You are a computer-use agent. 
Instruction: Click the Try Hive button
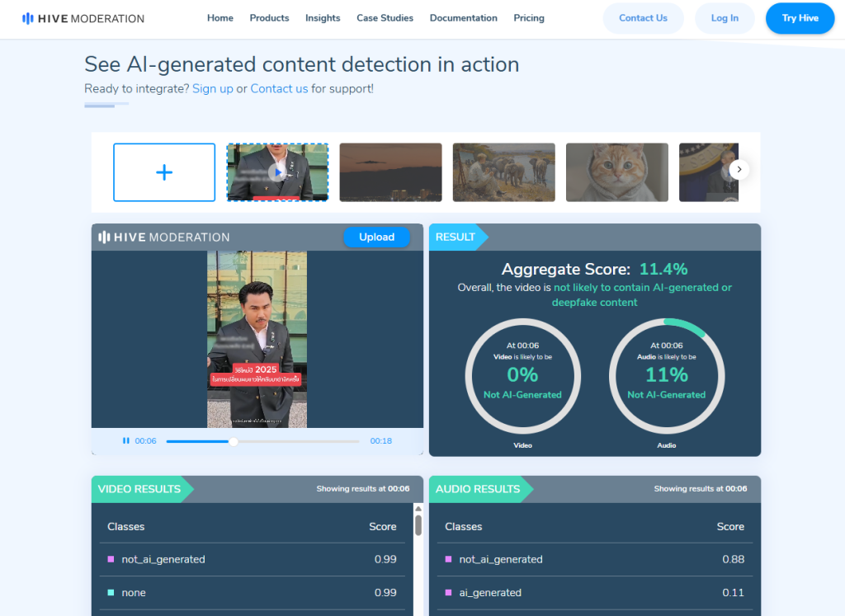(800, 18)
